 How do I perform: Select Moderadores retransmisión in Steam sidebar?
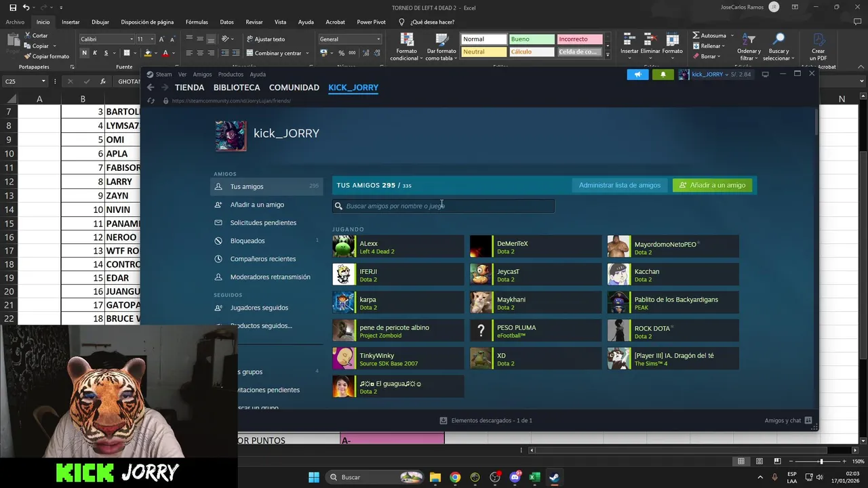click(x=270, y=277)
